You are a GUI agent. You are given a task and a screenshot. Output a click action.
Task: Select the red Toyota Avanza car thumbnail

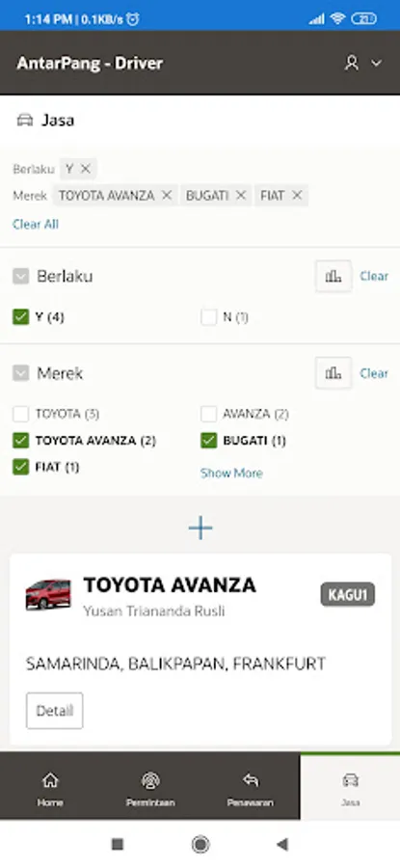tap(48, 594)
